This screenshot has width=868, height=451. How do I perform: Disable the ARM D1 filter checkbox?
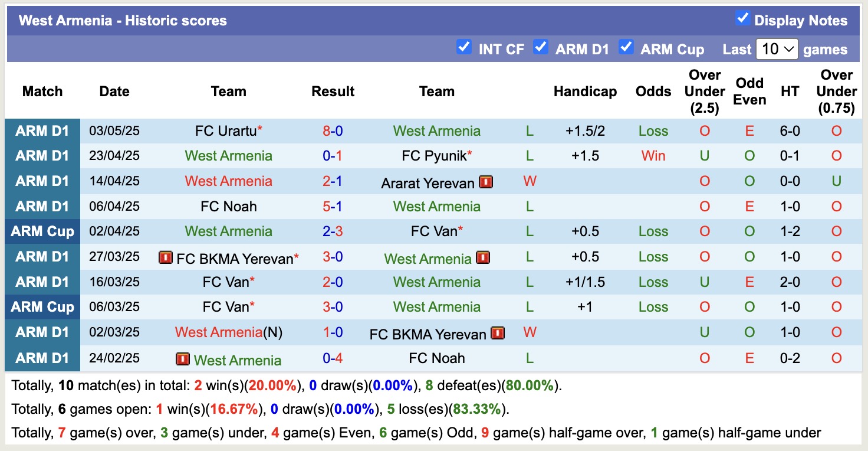pos(541,46)
